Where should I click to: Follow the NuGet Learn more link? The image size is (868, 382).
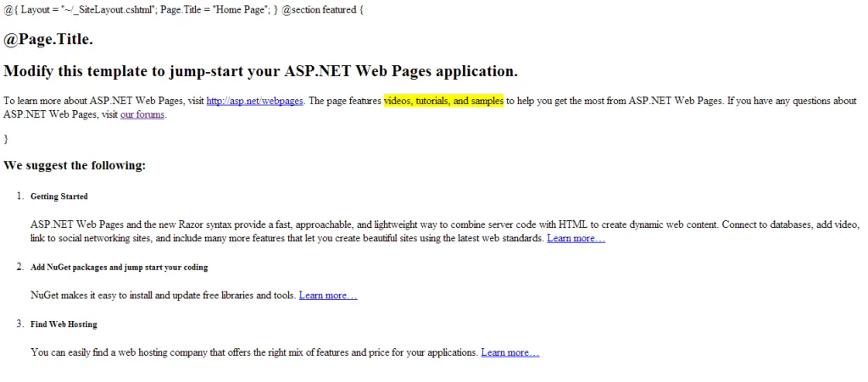coord(328,296)
